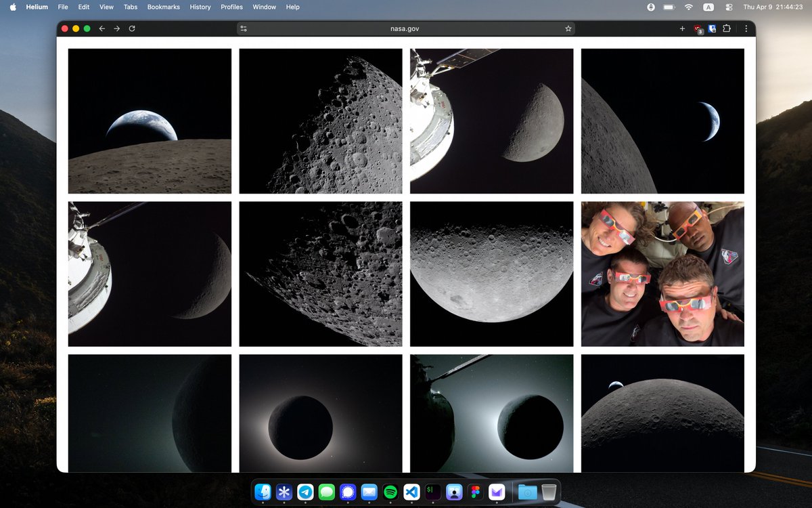Open the Bitwarden extension icon
The image size is (812, 508).
point(713,28)
